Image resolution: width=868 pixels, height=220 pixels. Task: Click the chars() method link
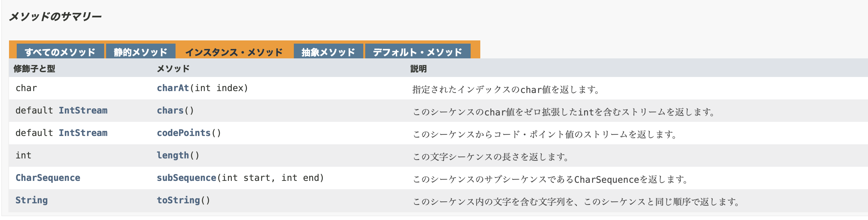point(170,110)
